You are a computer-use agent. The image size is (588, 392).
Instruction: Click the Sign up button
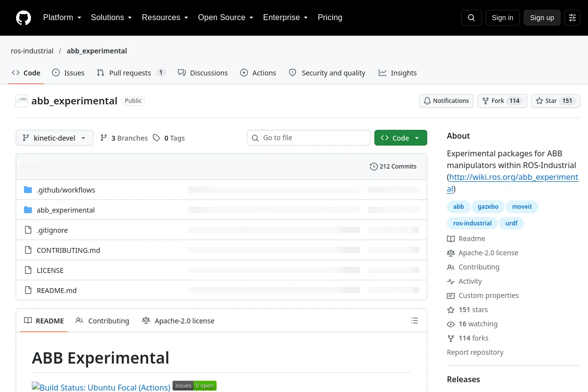tap(542, 18)
